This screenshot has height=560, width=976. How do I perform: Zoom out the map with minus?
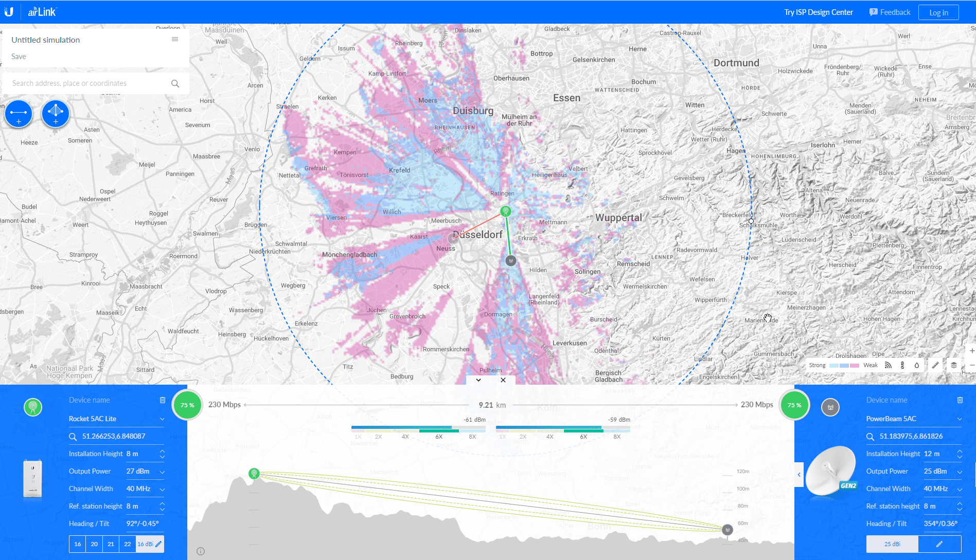tap(971, 365)
